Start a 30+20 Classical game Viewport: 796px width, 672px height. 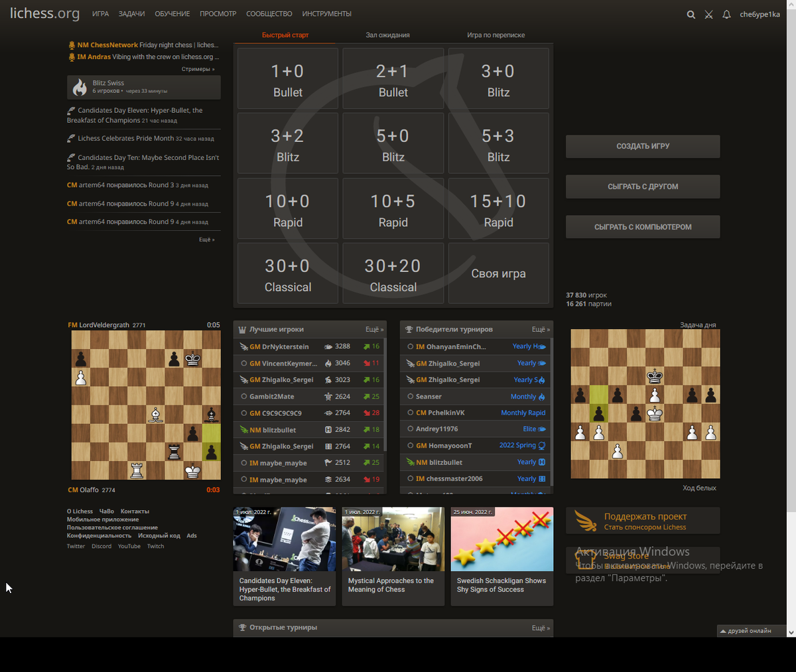393,273
